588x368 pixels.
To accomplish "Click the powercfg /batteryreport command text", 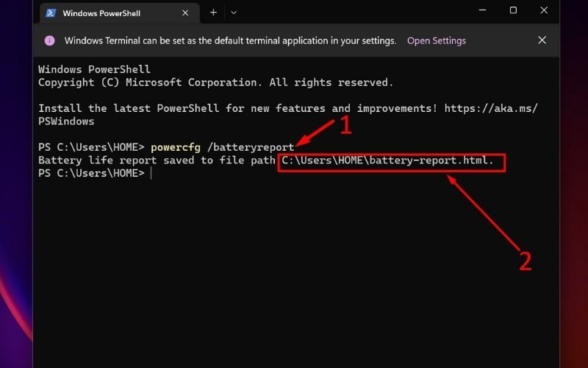I will pyautogui.click(x=222, y=147).
